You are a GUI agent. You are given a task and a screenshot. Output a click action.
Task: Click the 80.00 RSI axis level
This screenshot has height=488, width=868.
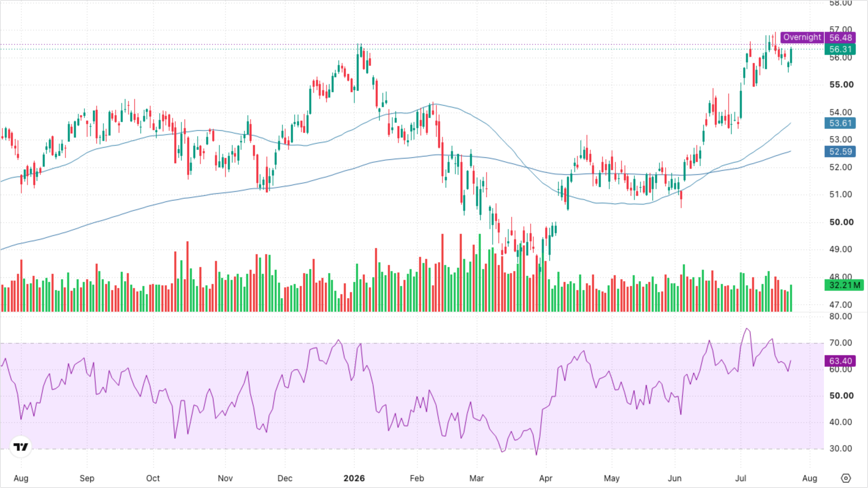[x=841, y=316]
